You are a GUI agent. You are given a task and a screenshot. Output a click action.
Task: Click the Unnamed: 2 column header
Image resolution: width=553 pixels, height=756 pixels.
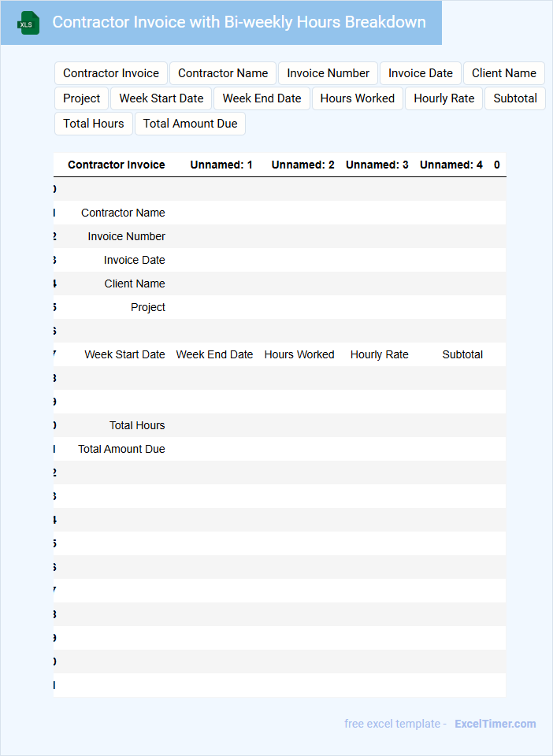click(x=302, y=165)
